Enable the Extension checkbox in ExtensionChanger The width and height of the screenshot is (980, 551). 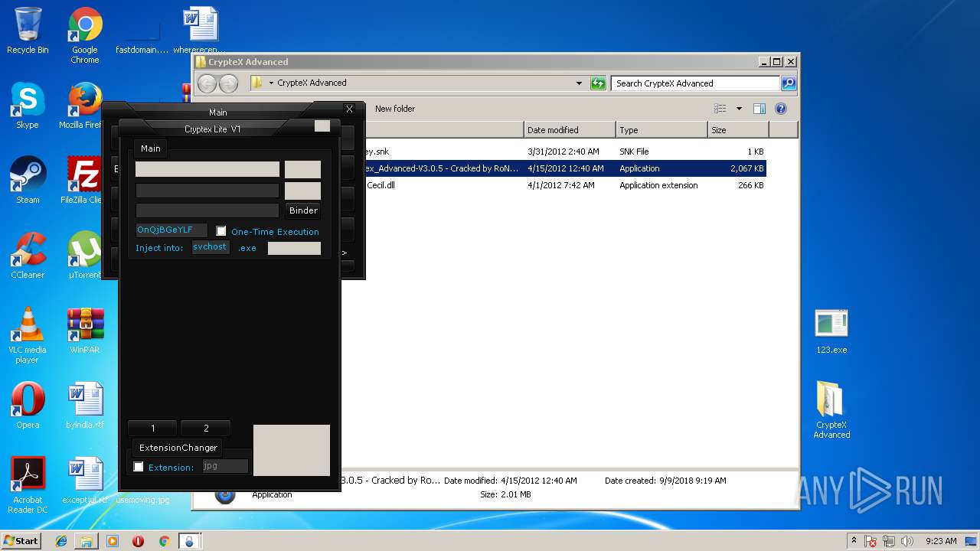click(x=139, y=467)
